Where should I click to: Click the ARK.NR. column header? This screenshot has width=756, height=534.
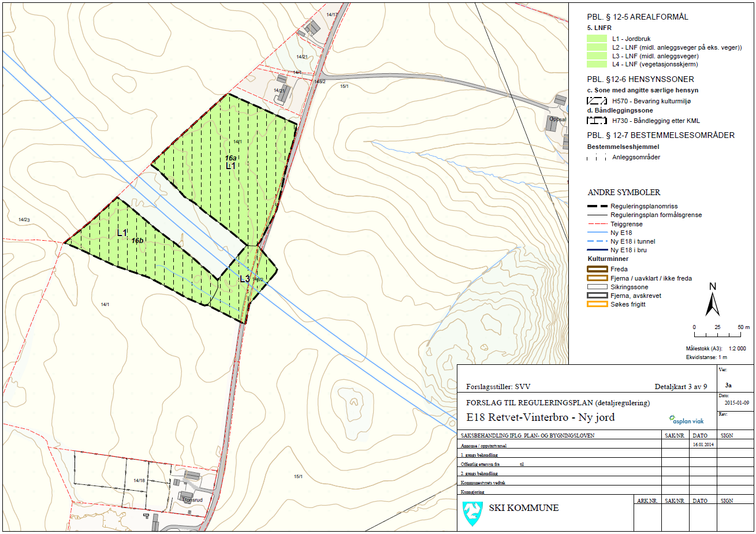647,501
